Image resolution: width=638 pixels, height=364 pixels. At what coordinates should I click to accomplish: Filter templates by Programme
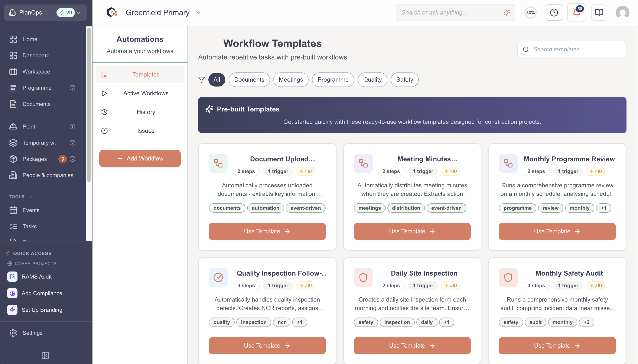click(x=333, y=80)
